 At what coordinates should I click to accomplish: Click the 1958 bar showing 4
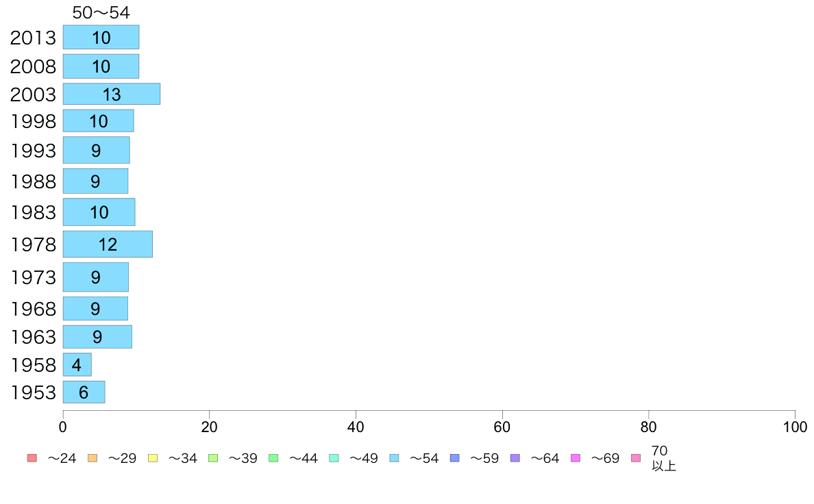click(77, 365)
